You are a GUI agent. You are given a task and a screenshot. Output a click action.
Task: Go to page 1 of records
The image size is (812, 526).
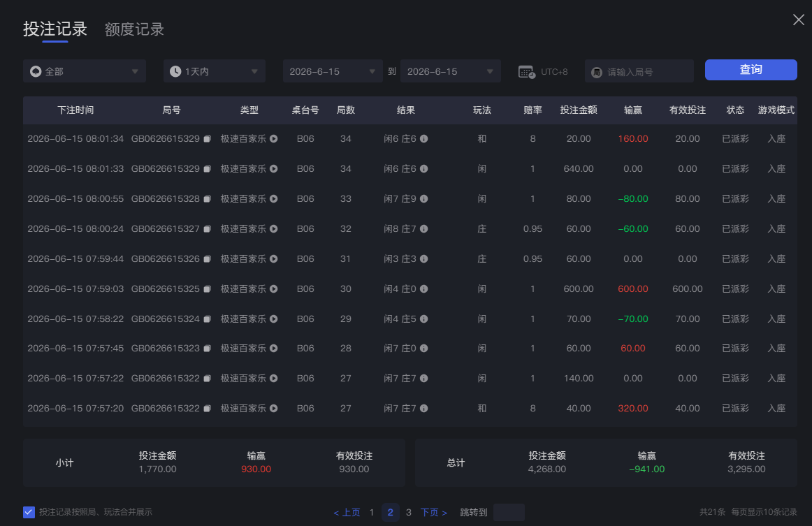(372, 512)
